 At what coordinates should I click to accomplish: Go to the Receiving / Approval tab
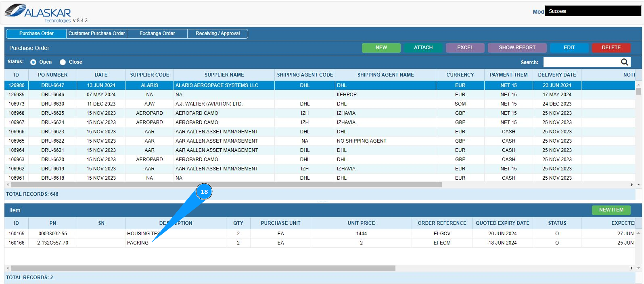217,33
